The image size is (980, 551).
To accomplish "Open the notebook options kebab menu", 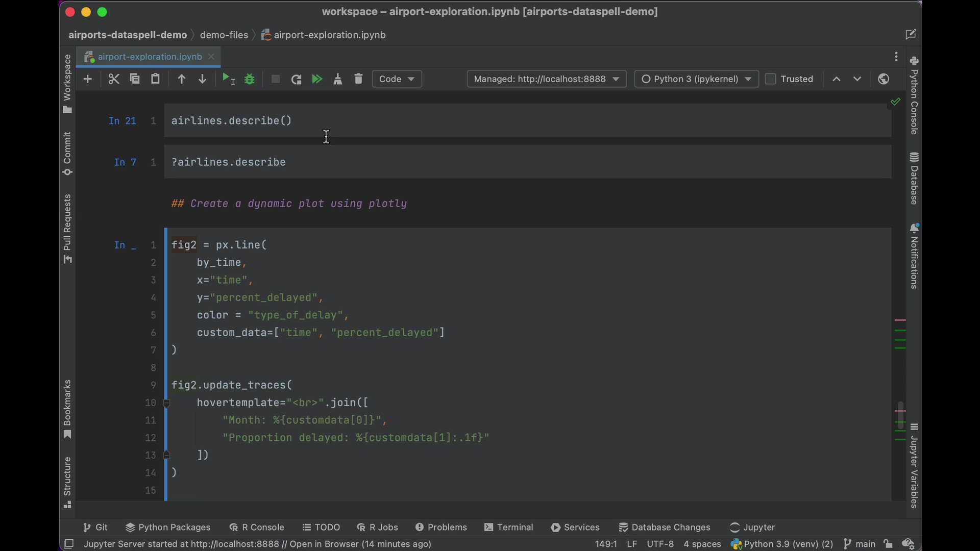I will 896,57.
